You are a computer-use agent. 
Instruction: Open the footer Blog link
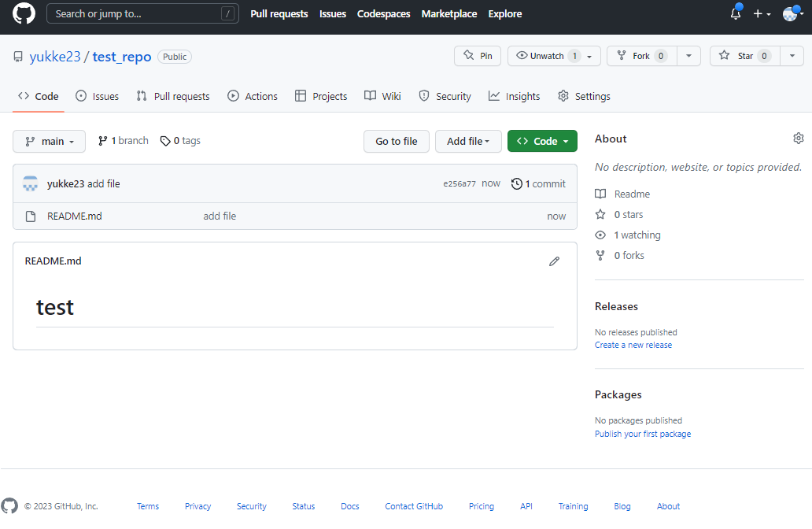(x=622, y=506)
